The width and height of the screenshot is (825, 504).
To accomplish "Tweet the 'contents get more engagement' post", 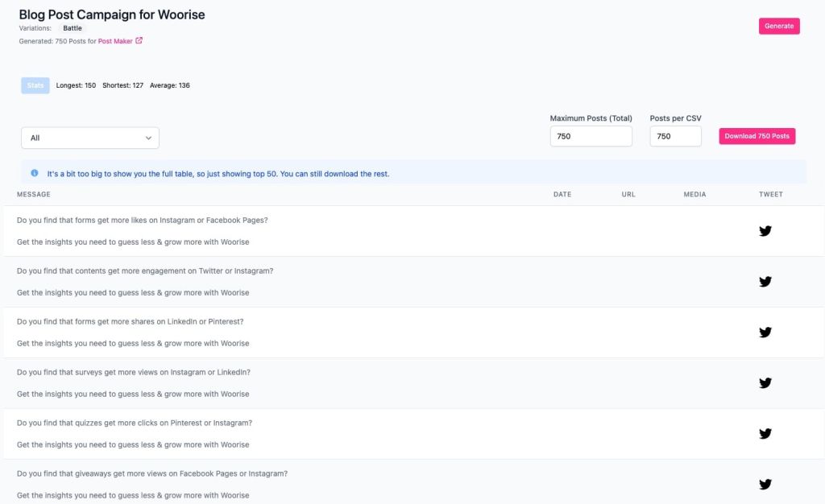I will [765, 282].
